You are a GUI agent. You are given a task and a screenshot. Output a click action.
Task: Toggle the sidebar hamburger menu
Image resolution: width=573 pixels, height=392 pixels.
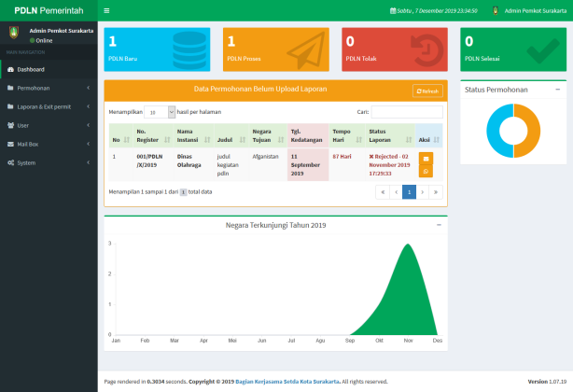click(106, 10)
